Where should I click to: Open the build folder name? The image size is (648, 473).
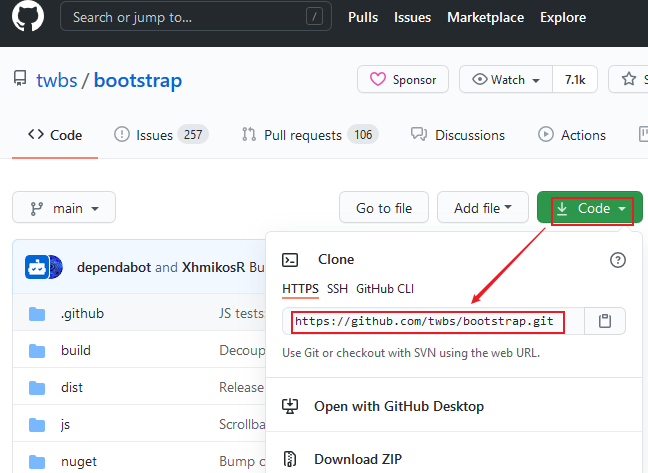tap(76, 350)
